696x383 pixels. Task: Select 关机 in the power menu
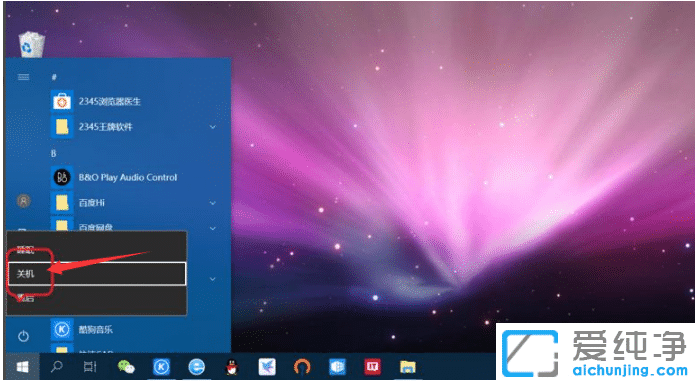[x=97, y=274]
